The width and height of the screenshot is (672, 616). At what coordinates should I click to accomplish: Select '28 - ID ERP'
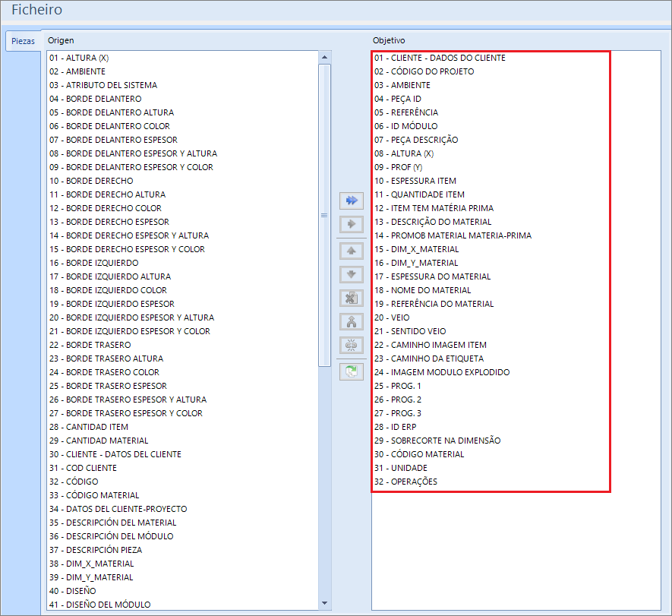tap(396, 427)
